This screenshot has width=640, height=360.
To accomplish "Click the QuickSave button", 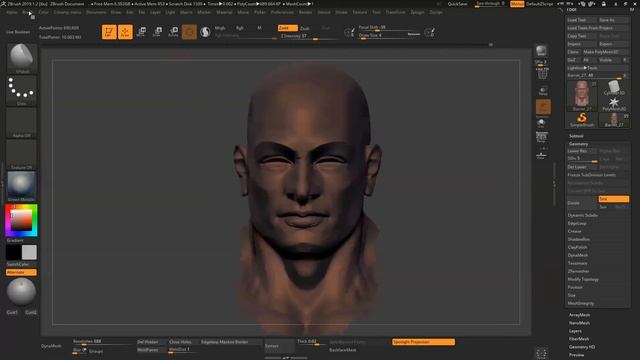I will click(x=458, y=4).
